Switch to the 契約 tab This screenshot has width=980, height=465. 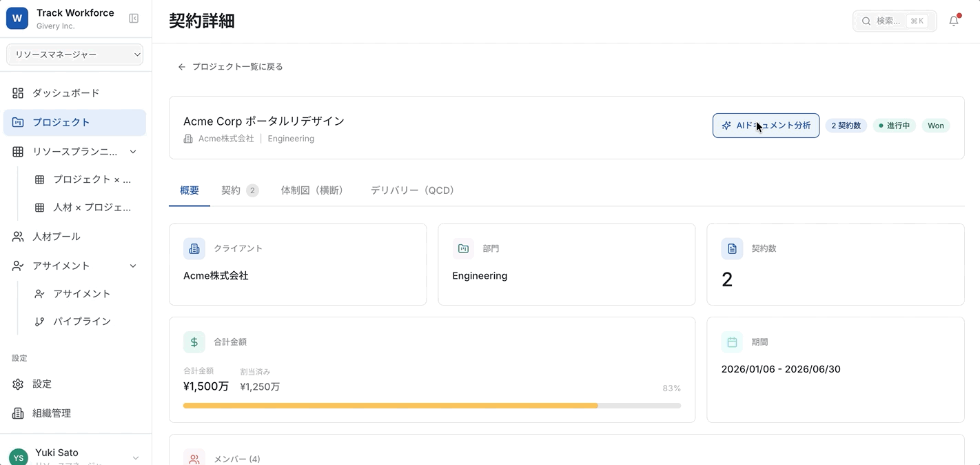238,190
